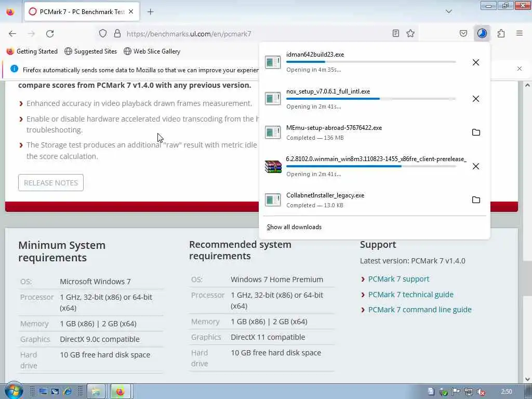Click the CollabnetInstaller_legacy file icon

(273, 200)
